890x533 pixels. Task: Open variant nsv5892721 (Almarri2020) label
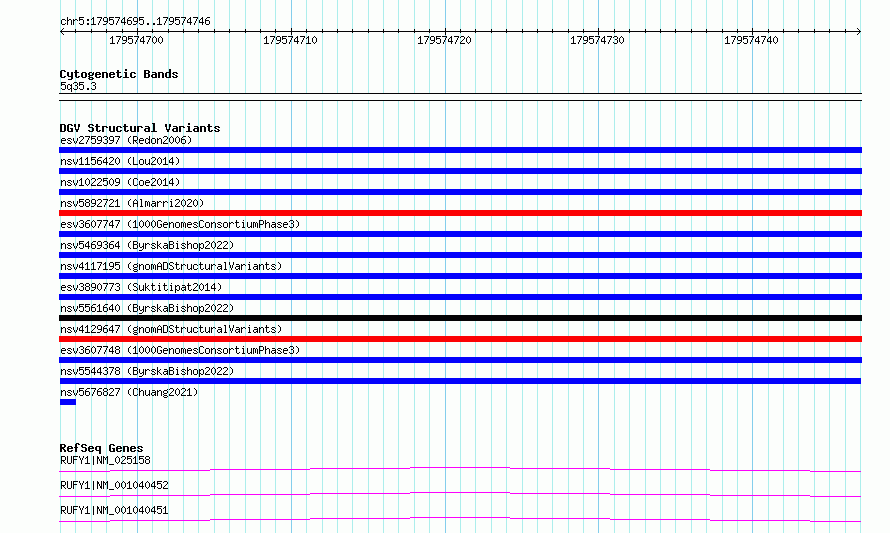tap(132, 203)
